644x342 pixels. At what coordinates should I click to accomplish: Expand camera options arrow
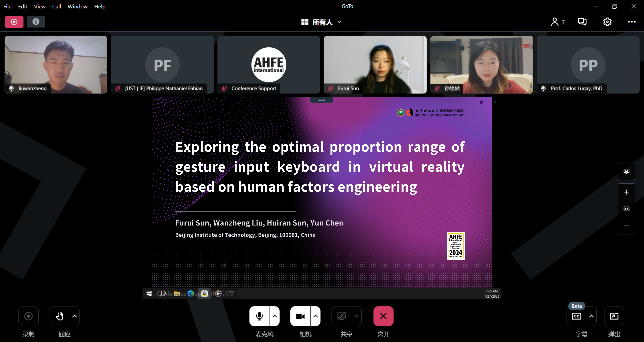[x=315, y=316]
